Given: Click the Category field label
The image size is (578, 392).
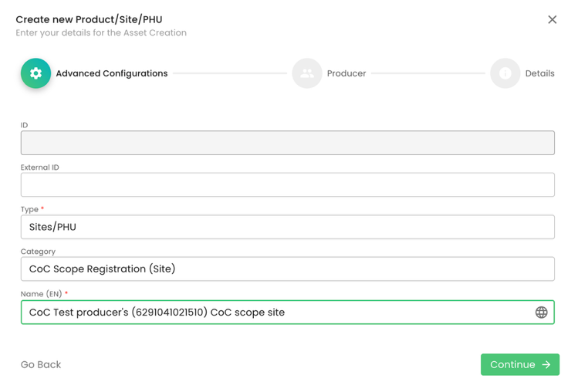Looking at the screenshot, I should tap(38, 252).
